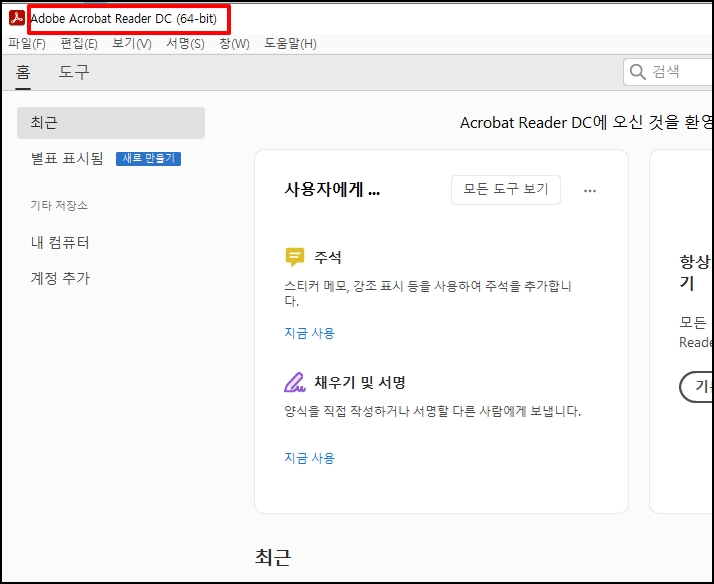Click 지금 사용 link under 주석

pyautogui.click(x=310, y=333)
